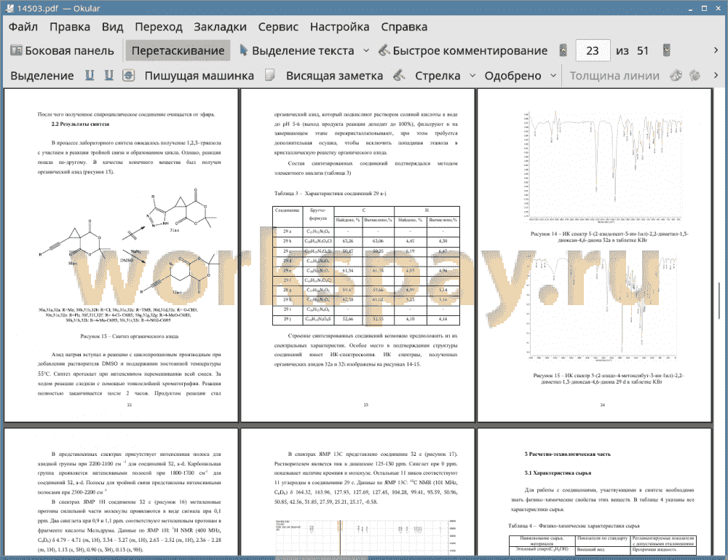Open the annotation opacity icon
Image resolution: width=728 pixels, height=560 pixels.
pos(695,76)
